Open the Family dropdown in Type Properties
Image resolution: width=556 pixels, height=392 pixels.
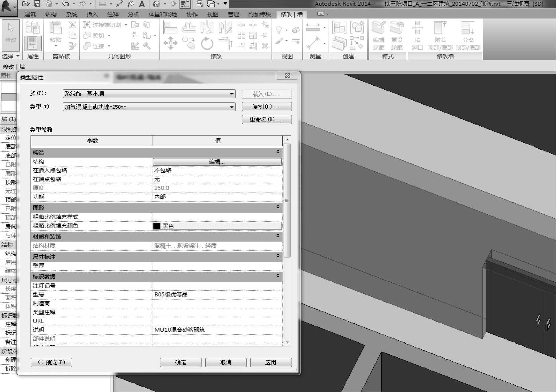[149, 94]
